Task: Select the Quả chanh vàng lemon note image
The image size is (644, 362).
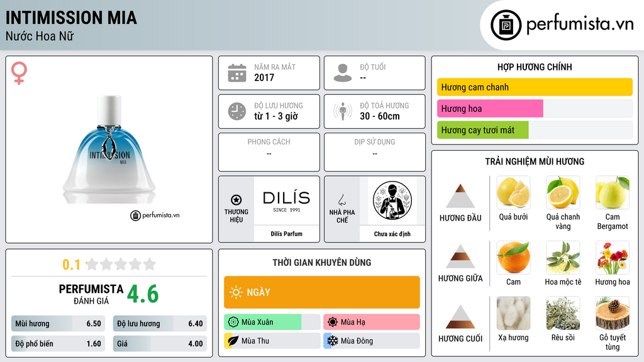Action: [563, 192]
